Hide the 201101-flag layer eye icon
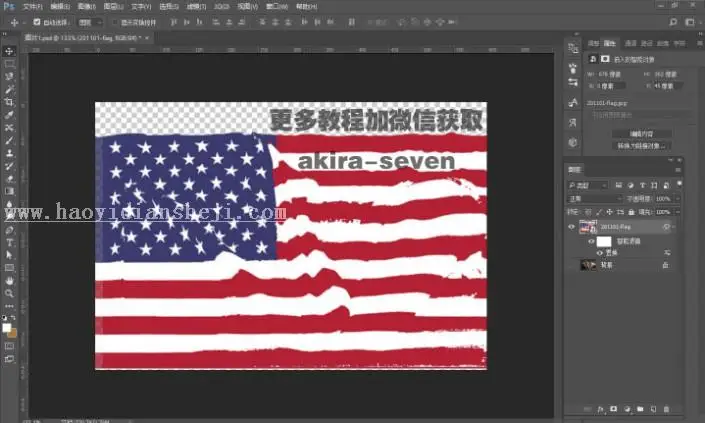The height and width of the screenshot is (423, 705). pos(571,227)
